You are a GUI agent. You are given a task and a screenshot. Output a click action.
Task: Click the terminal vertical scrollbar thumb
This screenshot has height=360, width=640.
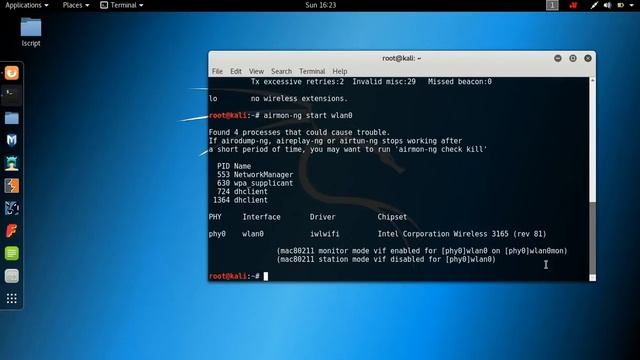click(592, 238)
